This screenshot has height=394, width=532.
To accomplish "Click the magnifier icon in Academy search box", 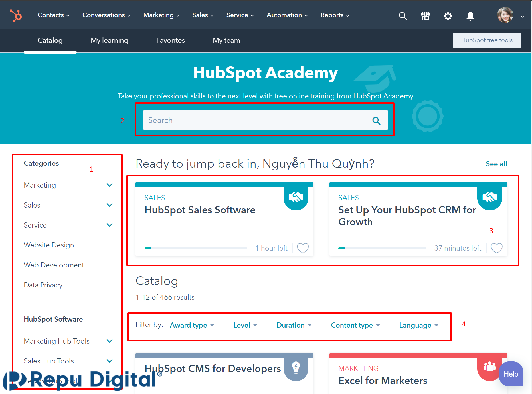I will (376, 121).
